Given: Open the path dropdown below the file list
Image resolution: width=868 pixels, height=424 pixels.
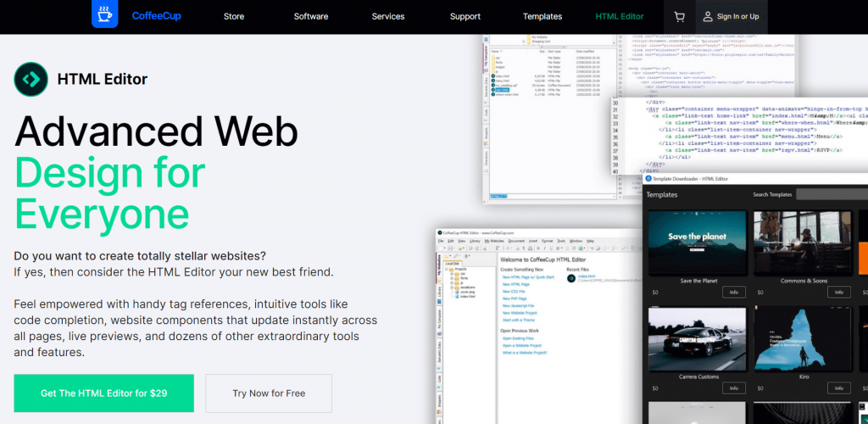Looking at the screenshot, I should 614,196.
